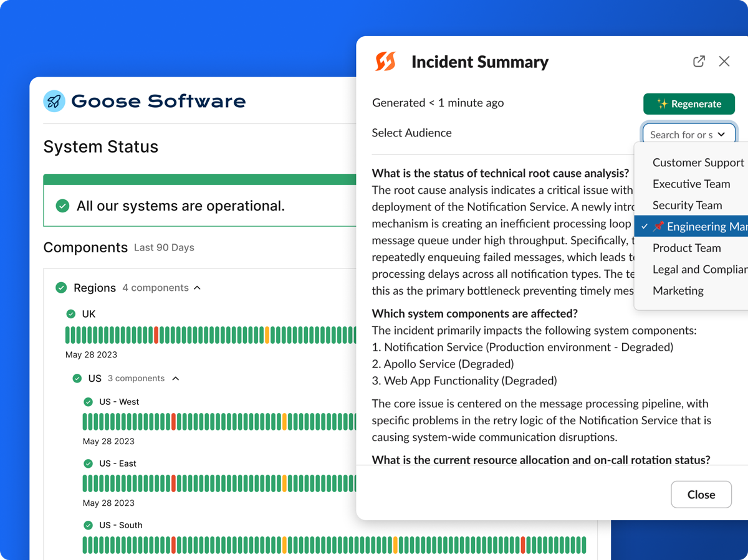Click the red outage bar in UK timeline
748x560 pixels.
[x=156, y=335]
